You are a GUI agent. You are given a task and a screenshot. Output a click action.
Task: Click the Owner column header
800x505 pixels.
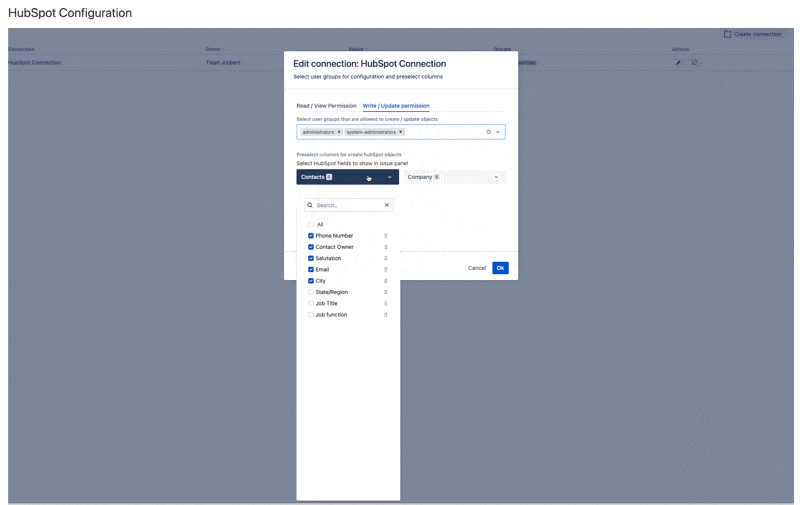(213, 49)
